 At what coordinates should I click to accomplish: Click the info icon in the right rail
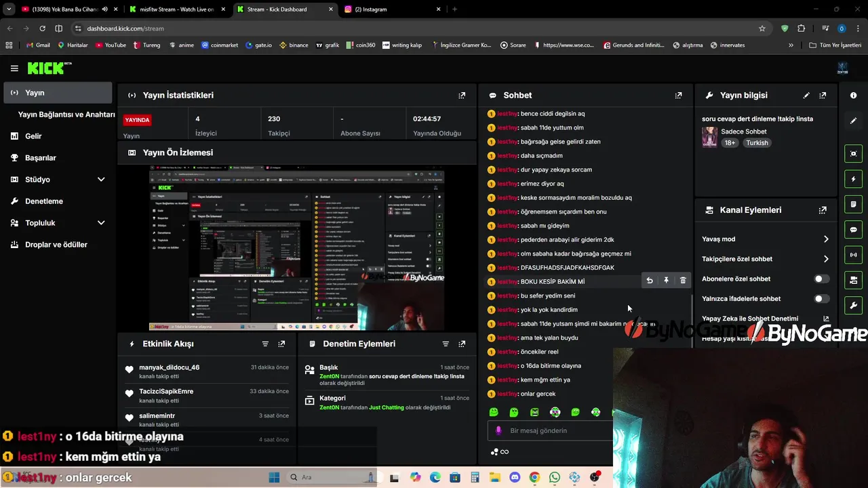[853, 96]
